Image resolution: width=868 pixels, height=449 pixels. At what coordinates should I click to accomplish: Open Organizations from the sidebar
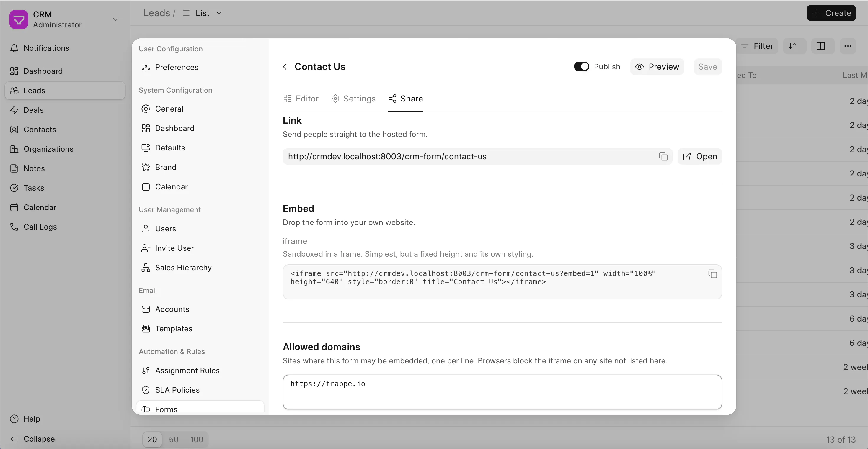(65, 149)
